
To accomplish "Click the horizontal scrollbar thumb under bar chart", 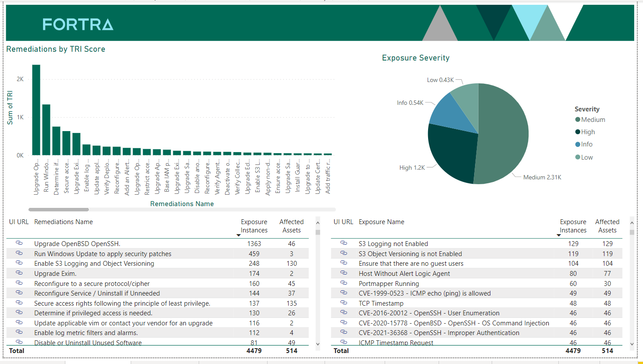I will 59,210.
